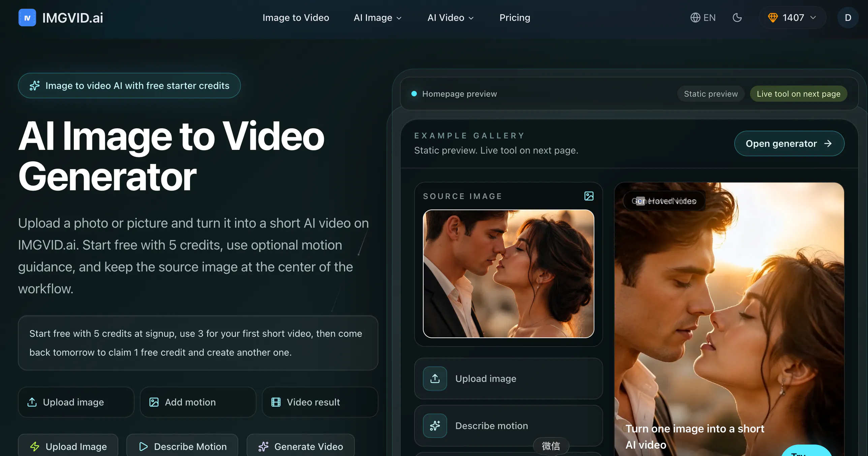Viewport: 868px width, 456px height.
Task: Click the sparkle icon in the starter credits badge
Action: point(35,86)
